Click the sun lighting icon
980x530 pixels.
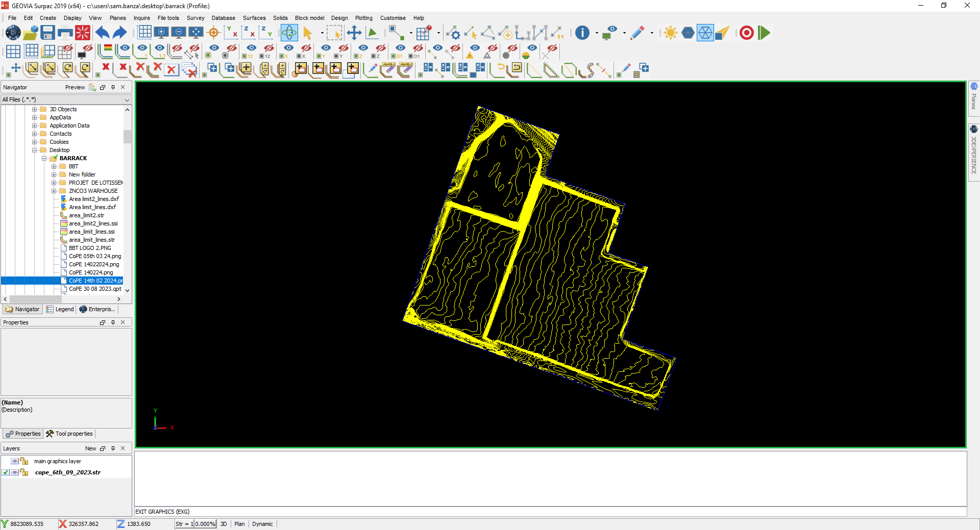(x=670, y=33)
